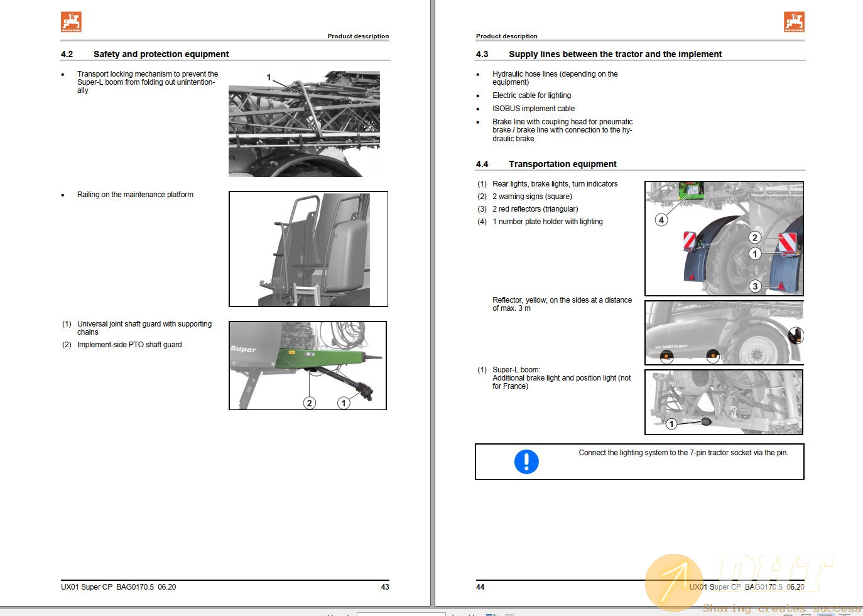The width and height of the screenshot is (863, 616).
Task: Click the bullet "Electric cable for lighting"
Action: [x=531, y=95]
